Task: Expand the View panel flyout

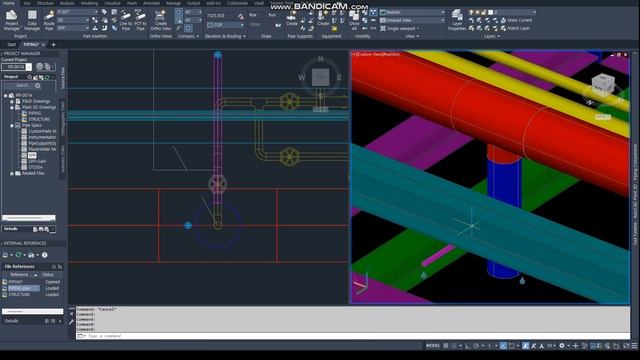Action: (412, 36)
